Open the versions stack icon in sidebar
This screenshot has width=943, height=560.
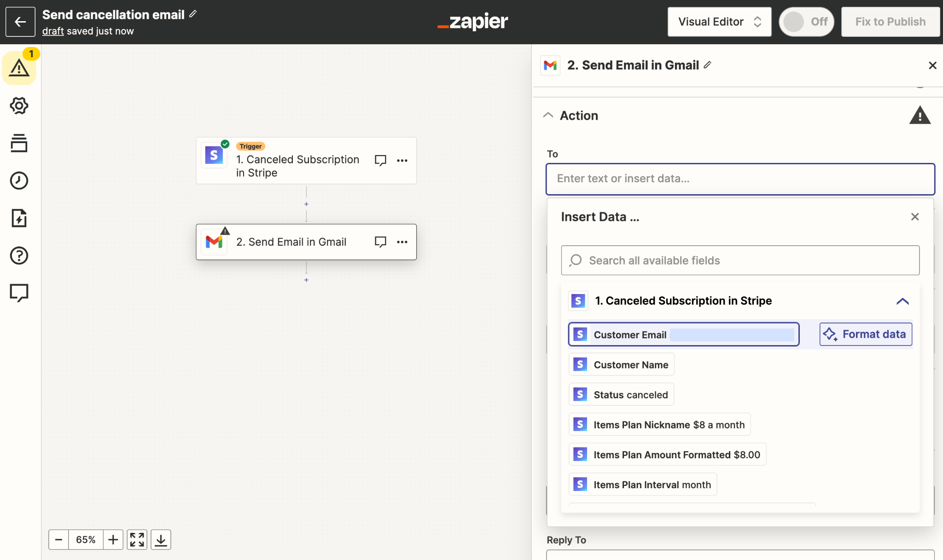point(19,143)
